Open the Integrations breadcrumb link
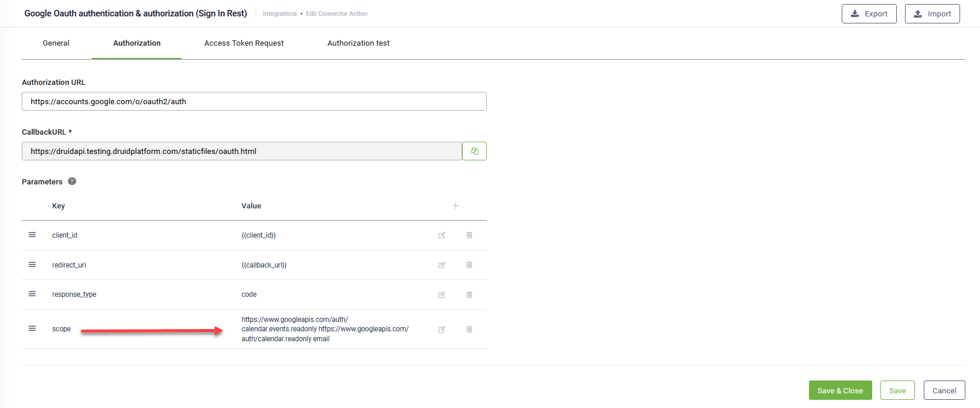The width and height of the screenshot is (980, 408). 279,13
